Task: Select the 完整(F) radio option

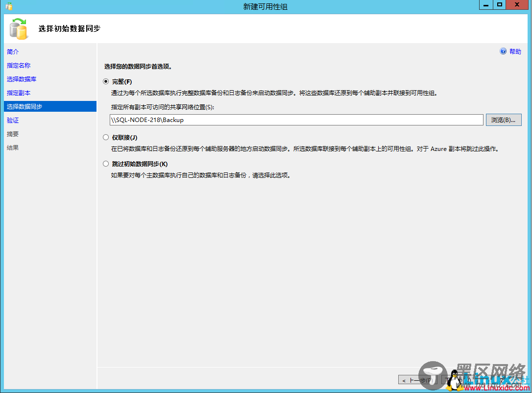Action: click(106, 81)
